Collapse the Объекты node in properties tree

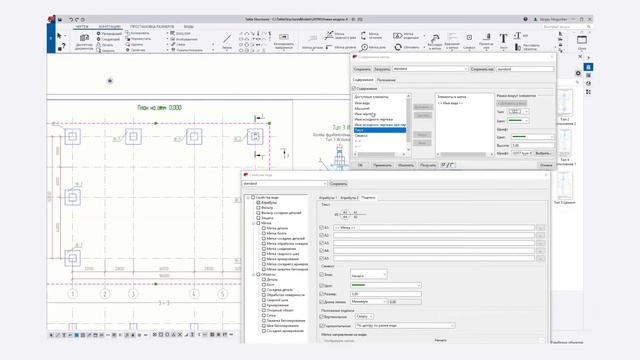[253, 275]
